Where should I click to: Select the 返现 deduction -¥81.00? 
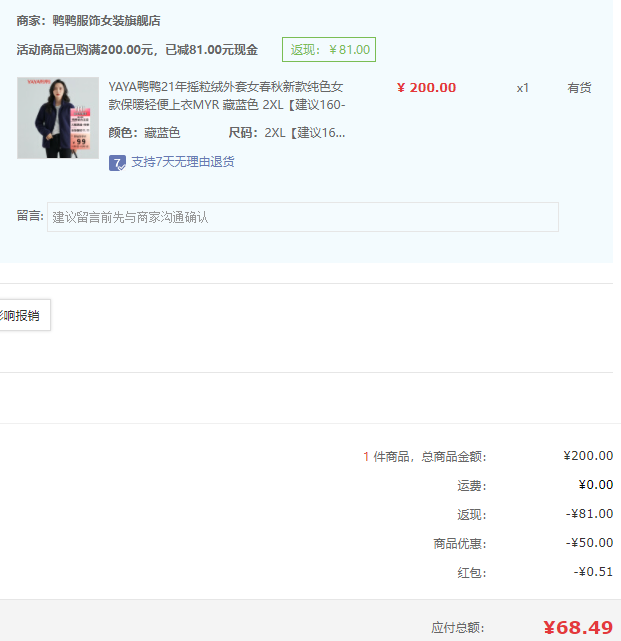(589, 513)
